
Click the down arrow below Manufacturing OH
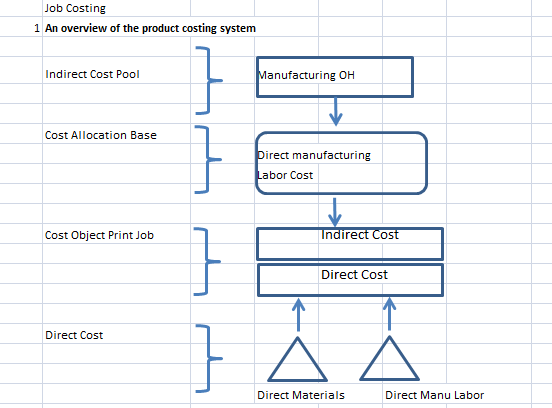coord(336,112)
